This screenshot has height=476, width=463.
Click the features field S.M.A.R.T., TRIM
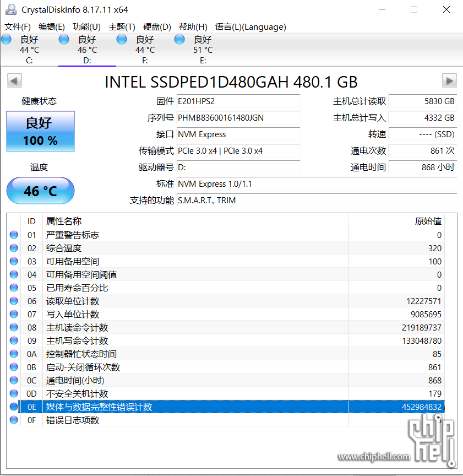317,201
